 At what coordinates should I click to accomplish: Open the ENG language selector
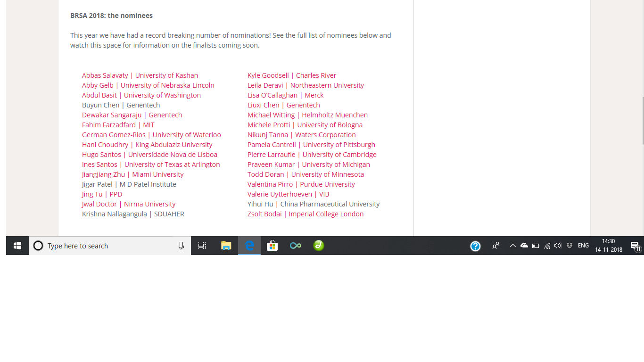(x=583, y=246)
